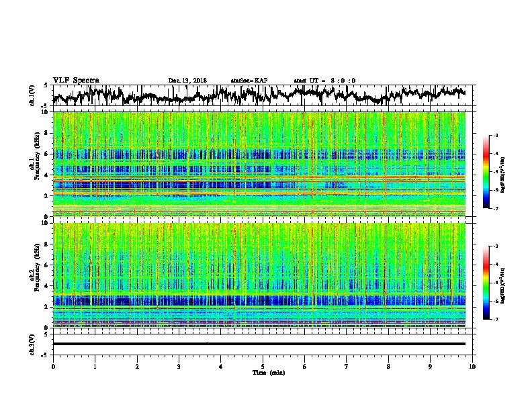Click the "-7" tick of the upper colorbar

495,208
